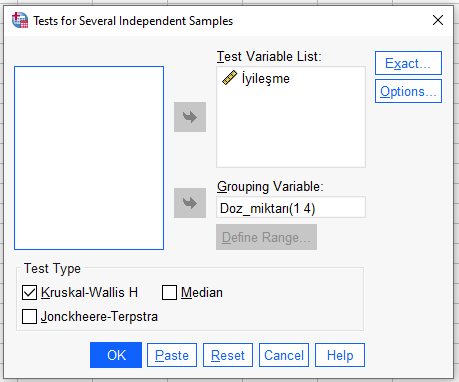The width and height of the screenshot is (459, 382).
Task: Open the Options... dialog
Action: (408, 91)
